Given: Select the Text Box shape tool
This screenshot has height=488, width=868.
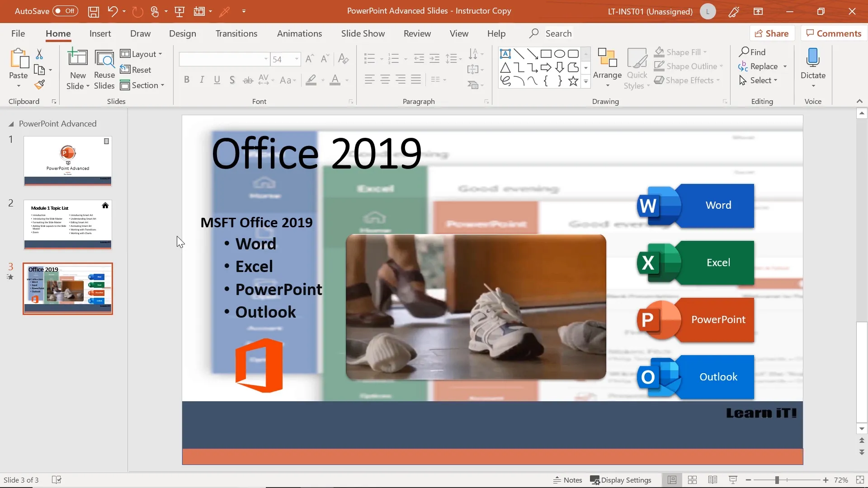Looking at the screenshot, I should (x=505, y=54).
